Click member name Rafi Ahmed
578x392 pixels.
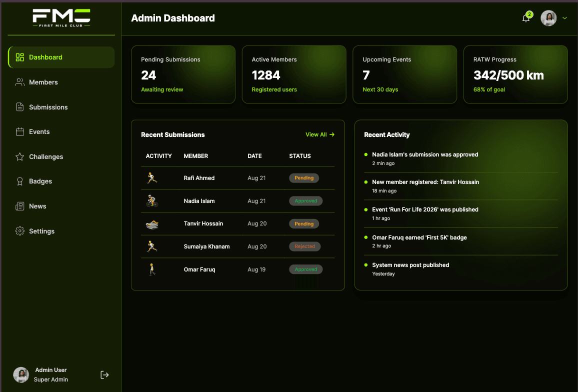(x=199, y=178)
